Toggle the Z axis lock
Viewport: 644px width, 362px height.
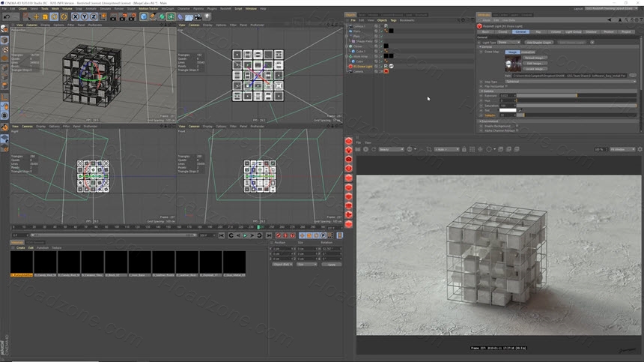pos(94,16)
